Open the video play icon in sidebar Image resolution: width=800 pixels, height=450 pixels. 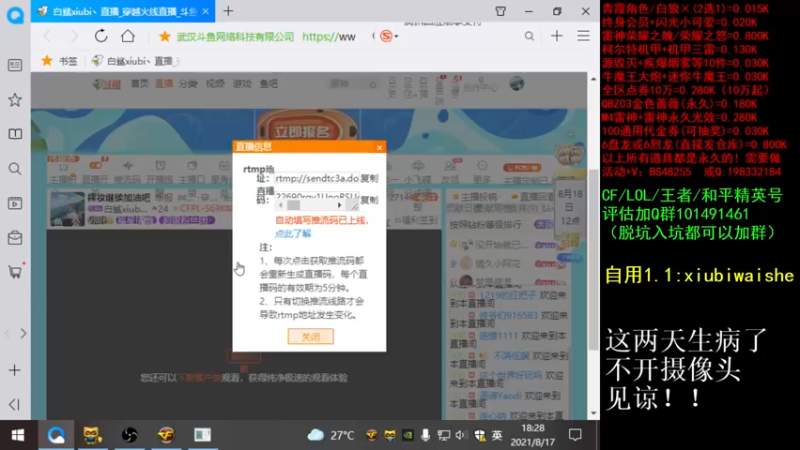coord(15,203)
